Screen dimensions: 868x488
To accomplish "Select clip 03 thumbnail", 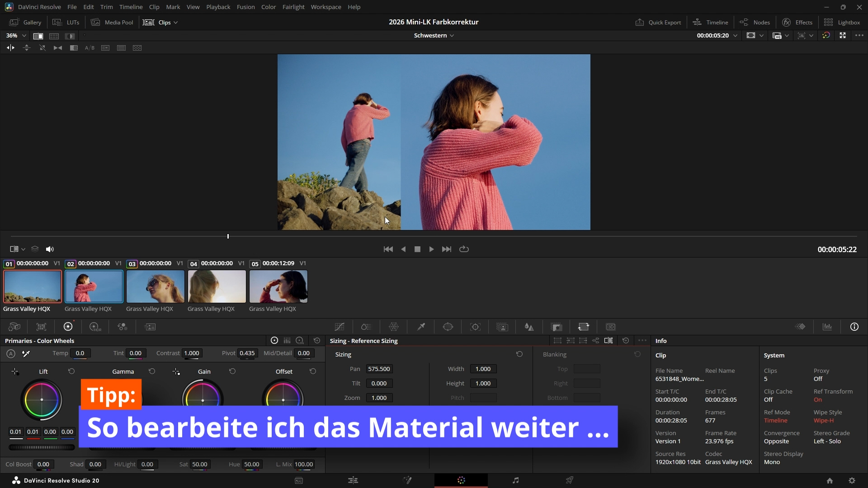I will point(156,286).
